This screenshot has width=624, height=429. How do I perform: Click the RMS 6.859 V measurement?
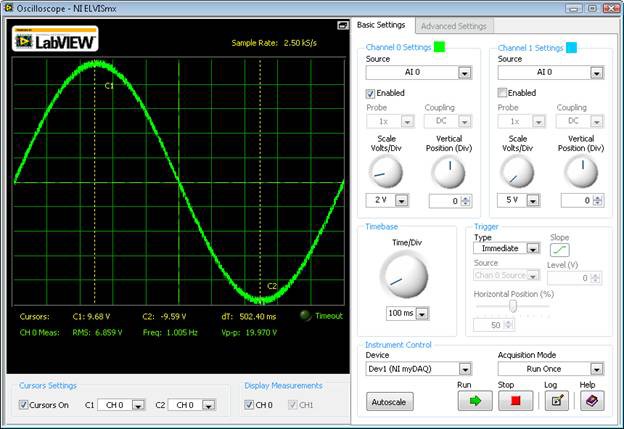97,333
